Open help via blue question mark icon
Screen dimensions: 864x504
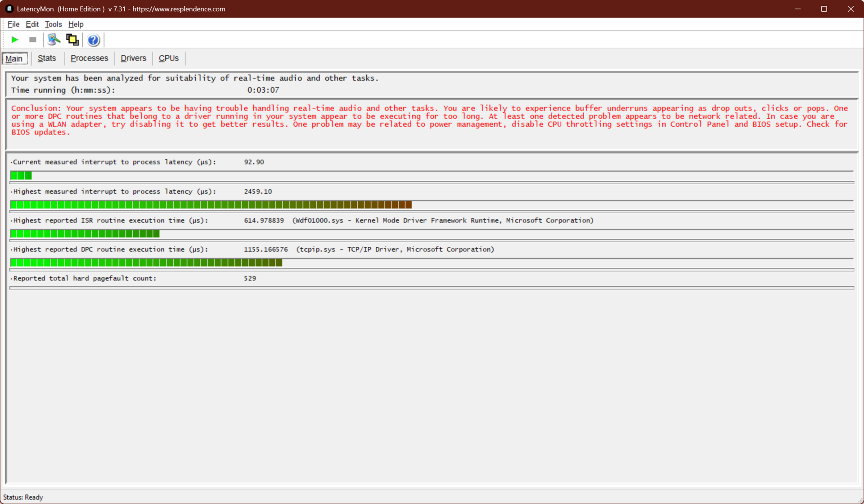93,40
